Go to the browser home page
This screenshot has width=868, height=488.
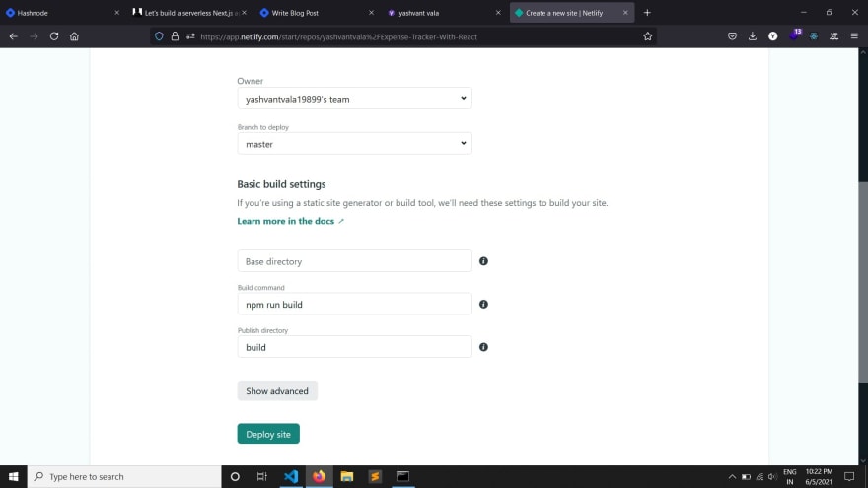74,36
